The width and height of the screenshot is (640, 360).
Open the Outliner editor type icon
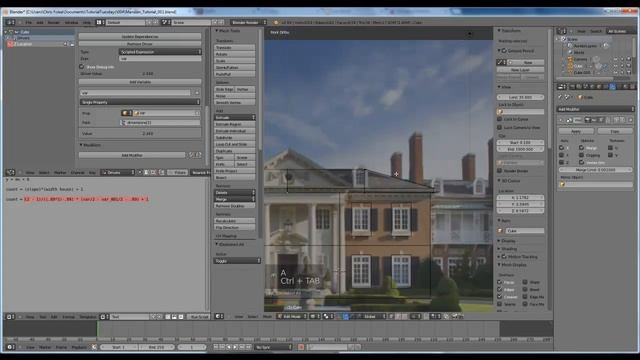tap(562, 31)
